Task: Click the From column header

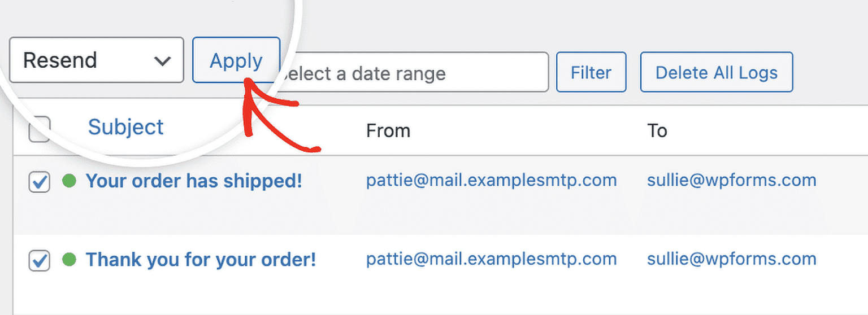Action: point(388,131)
